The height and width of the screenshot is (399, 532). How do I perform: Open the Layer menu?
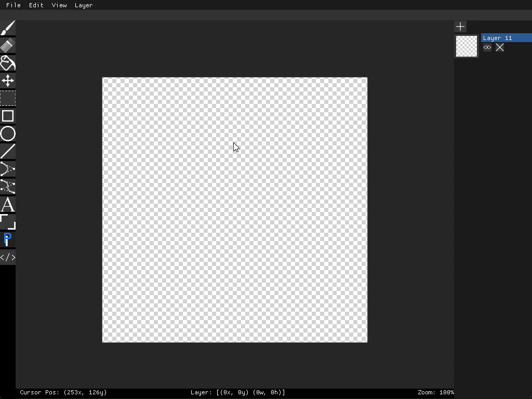(84, 5)
